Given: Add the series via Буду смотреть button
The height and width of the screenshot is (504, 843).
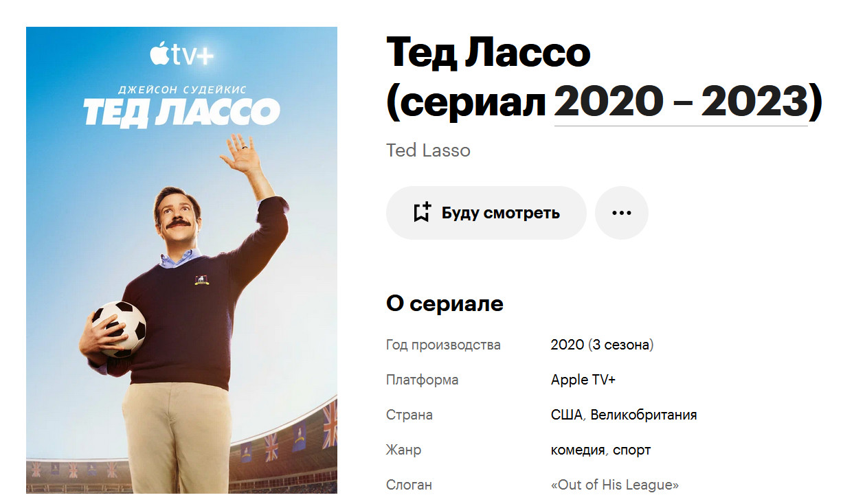Looking at the screenshot, I should 486,213.
